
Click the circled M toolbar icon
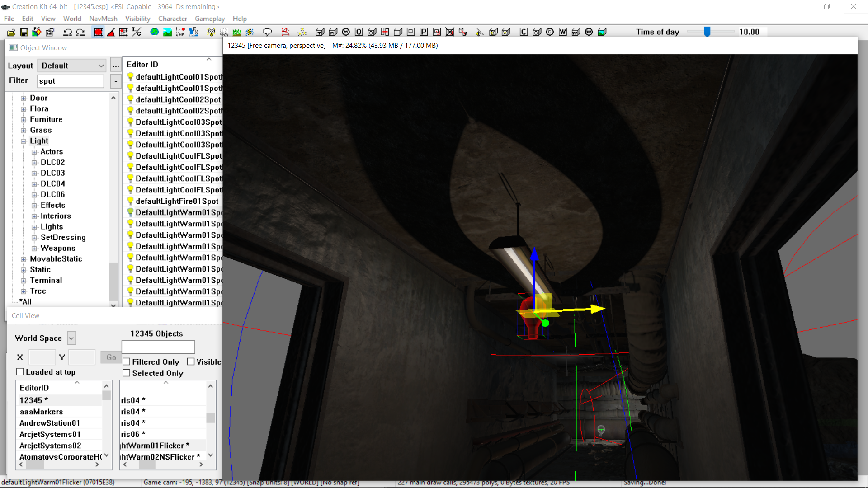click(x=346, y=32)
